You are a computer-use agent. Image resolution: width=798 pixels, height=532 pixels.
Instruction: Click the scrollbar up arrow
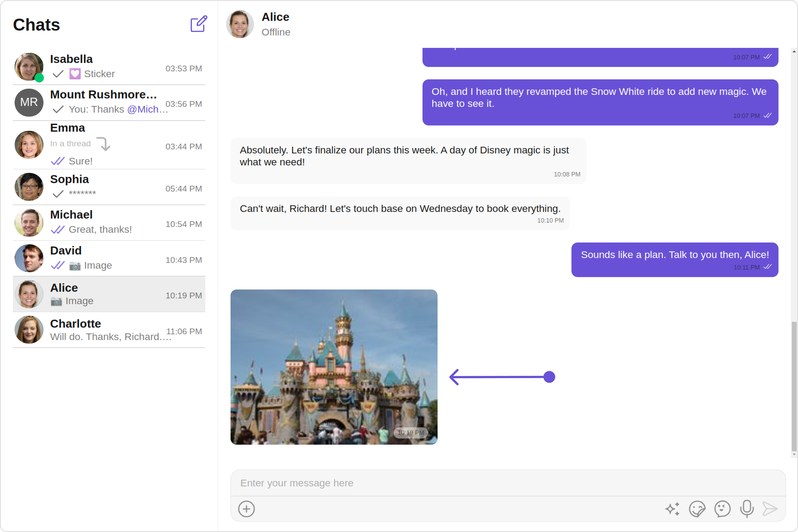pyautogui.click(x=794, y=52)
